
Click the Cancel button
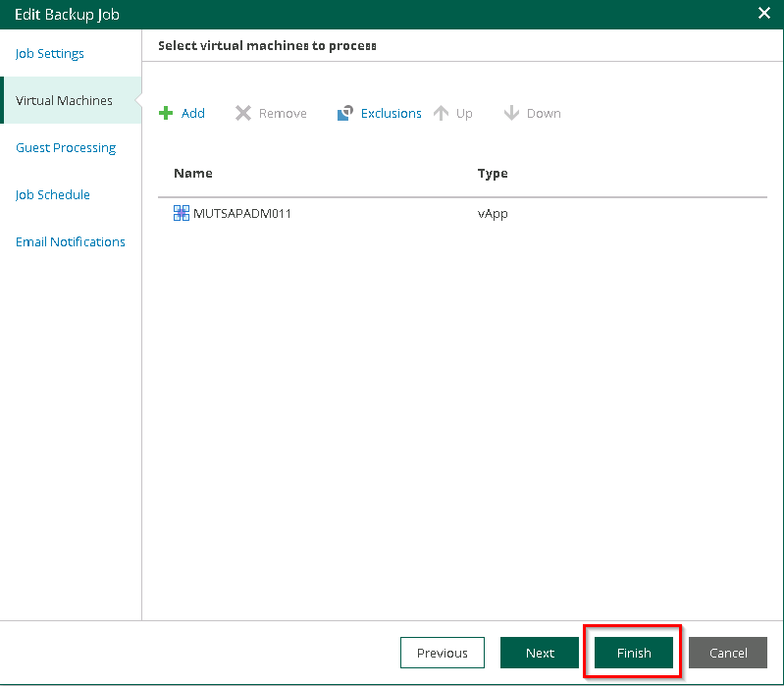728,653
